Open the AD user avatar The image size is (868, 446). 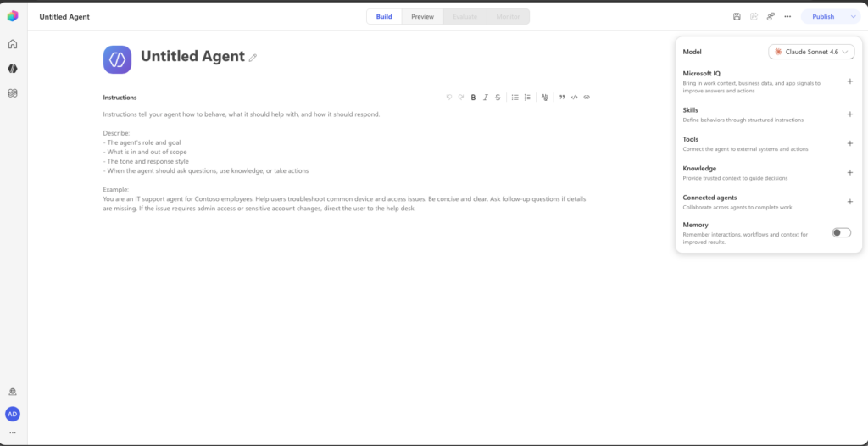12,414
